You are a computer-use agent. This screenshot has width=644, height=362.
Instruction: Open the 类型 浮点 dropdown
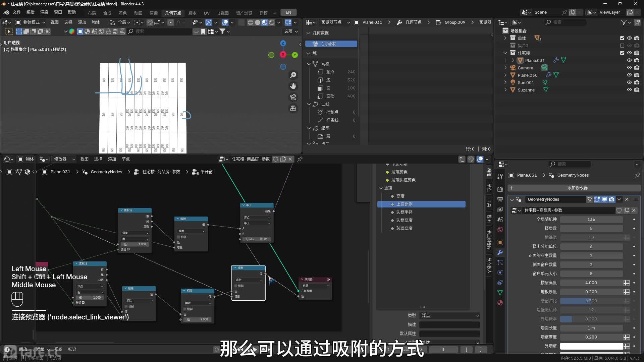click(449, 315)
